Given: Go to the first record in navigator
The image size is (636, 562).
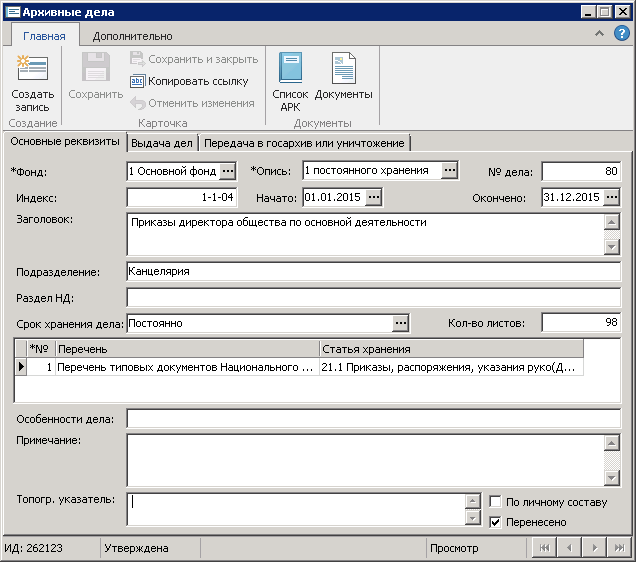Looking at the screenshot, I should [543, 548].
